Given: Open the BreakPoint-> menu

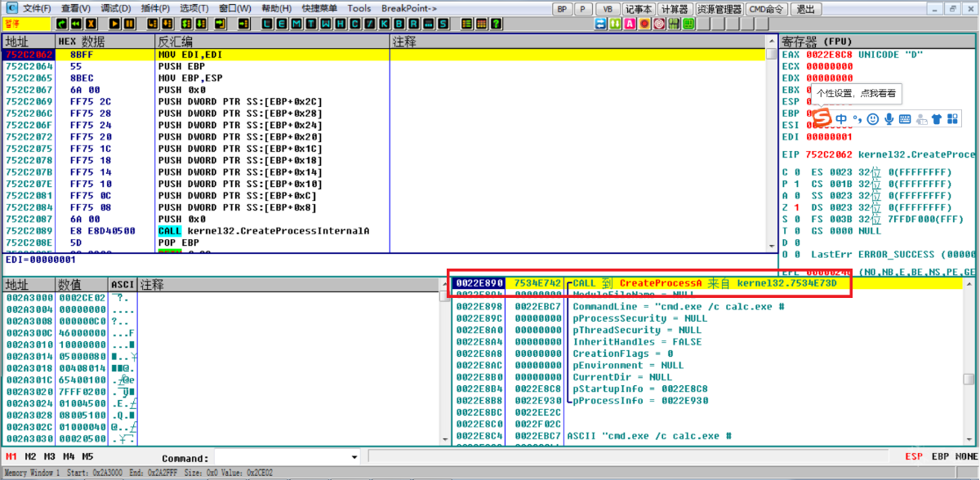Looking at the screenshot, I should (409, 8).
